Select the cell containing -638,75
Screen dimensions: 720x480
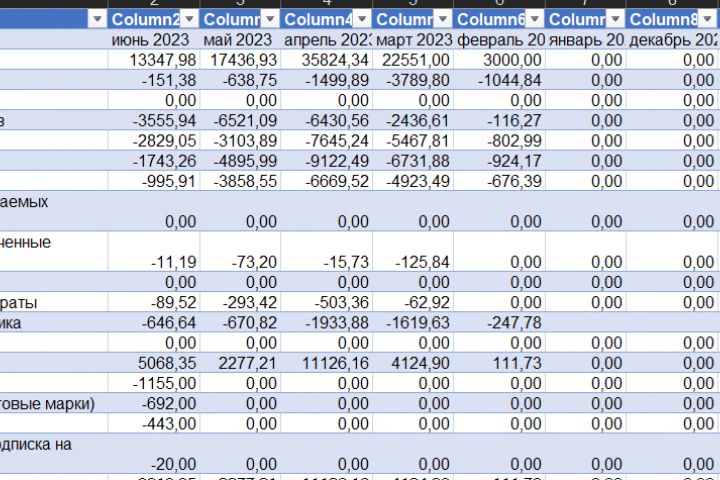pyautogui.click(x=240, y=80)
